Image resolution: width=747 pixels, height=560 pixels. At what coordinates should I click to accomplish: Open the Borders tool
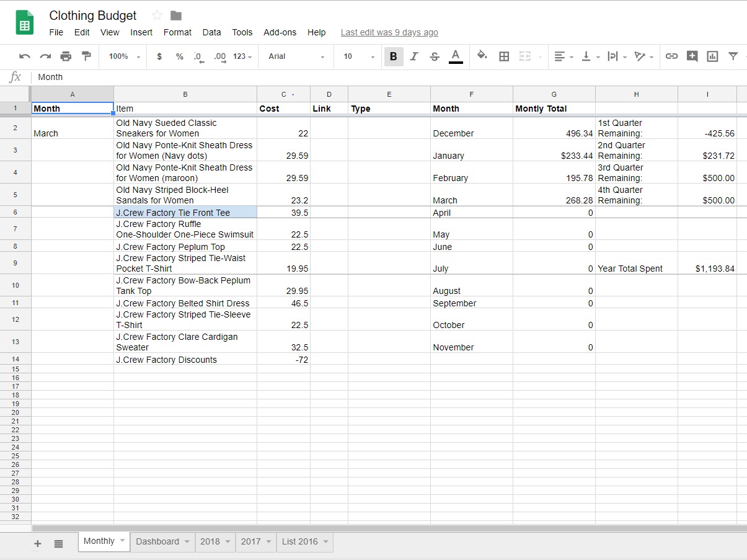tap(504, 56)
